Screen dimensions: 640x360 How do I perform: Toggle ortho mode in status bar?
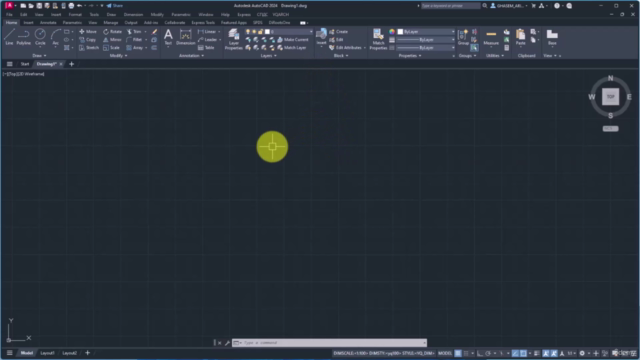click(x=480, y=353)
